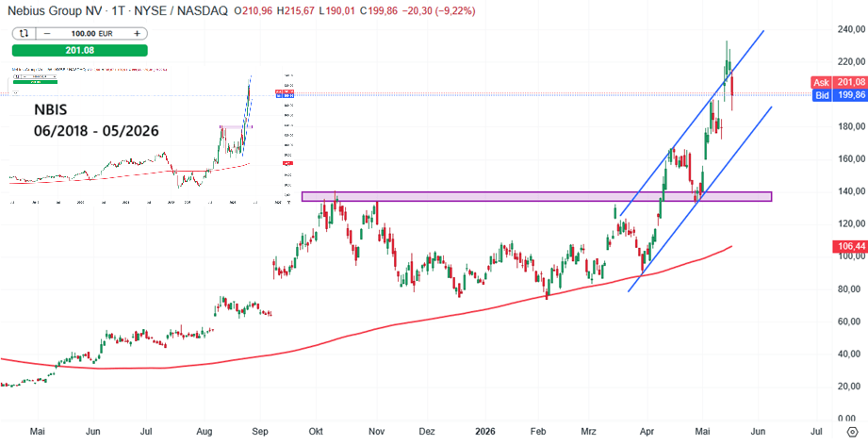Select the upper blue channel trendline

coord(692,123)
